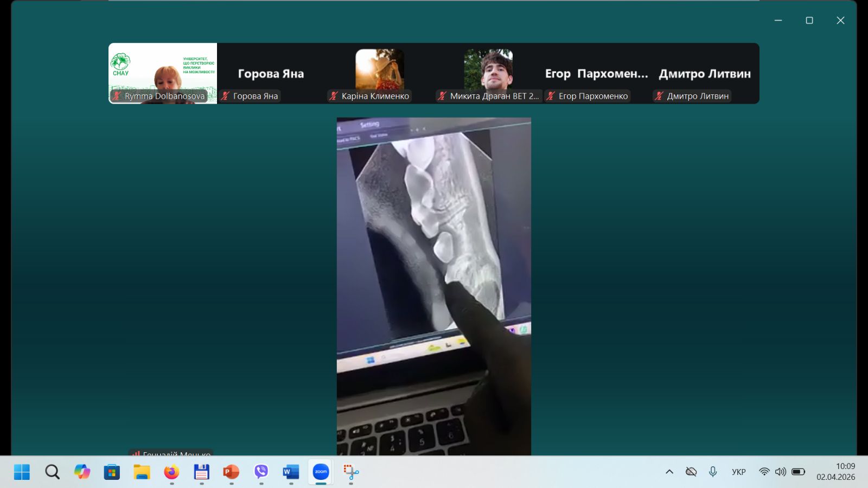Click the Zoom icon in the taskbar

point(321,472)
